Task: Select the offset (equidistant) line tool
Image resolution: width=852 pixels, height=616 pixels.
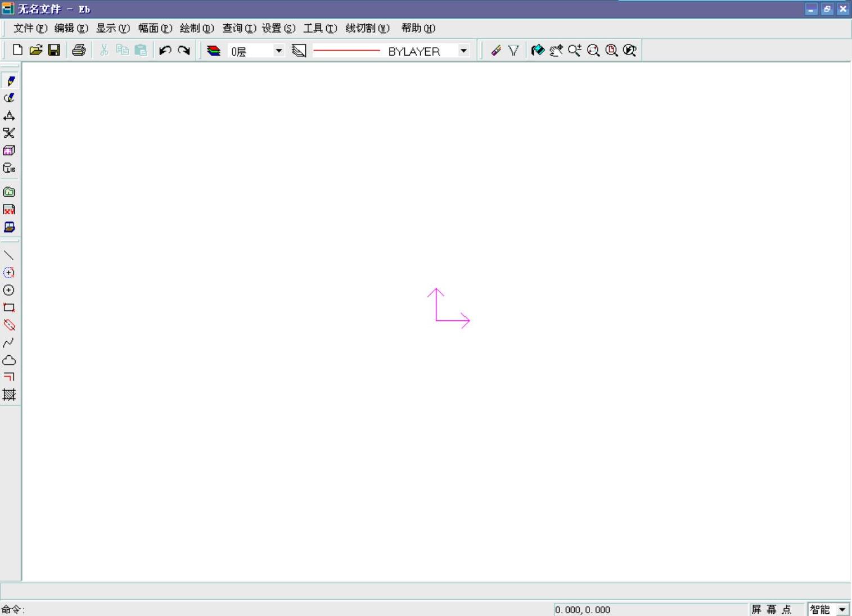Action: tap(9, 377)
